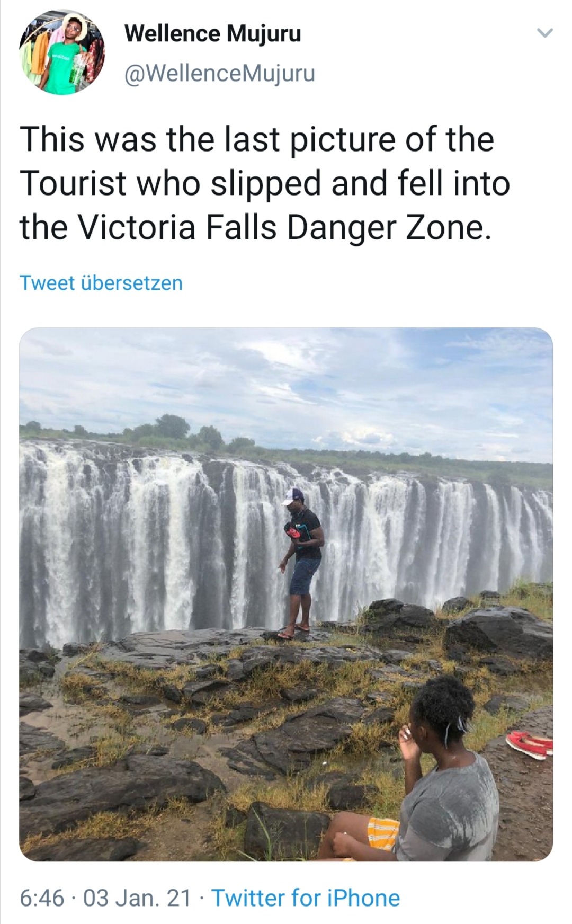Select the 03 Jan. 21 date

pyautogui.click(x=137, y=898)
